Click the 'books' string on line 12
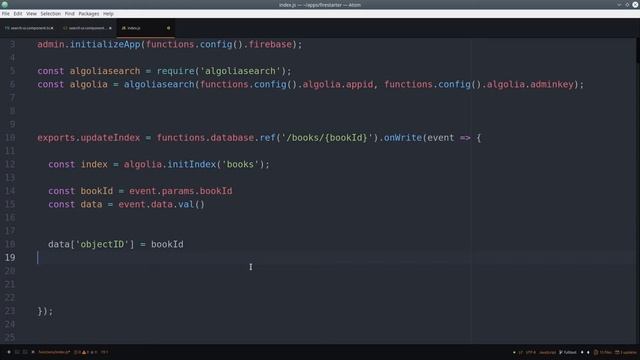Screen dimensions: 640x360 click(240, 164)
